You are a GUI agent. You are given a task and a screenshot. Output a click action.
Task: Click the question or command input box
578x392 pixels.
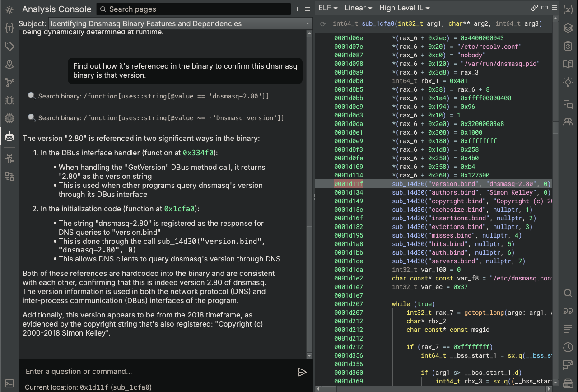tap(158, 371)
